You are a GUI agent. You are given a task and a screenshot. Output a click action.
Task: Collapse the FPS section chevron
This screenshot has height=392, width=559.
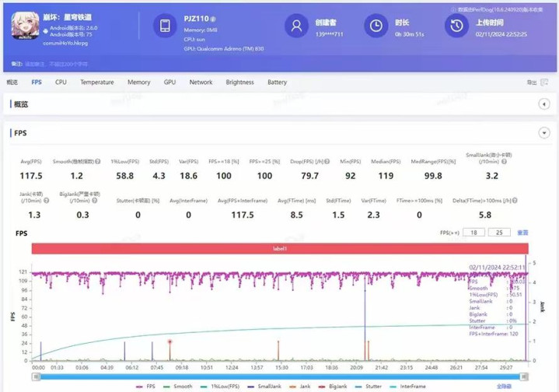544,133
